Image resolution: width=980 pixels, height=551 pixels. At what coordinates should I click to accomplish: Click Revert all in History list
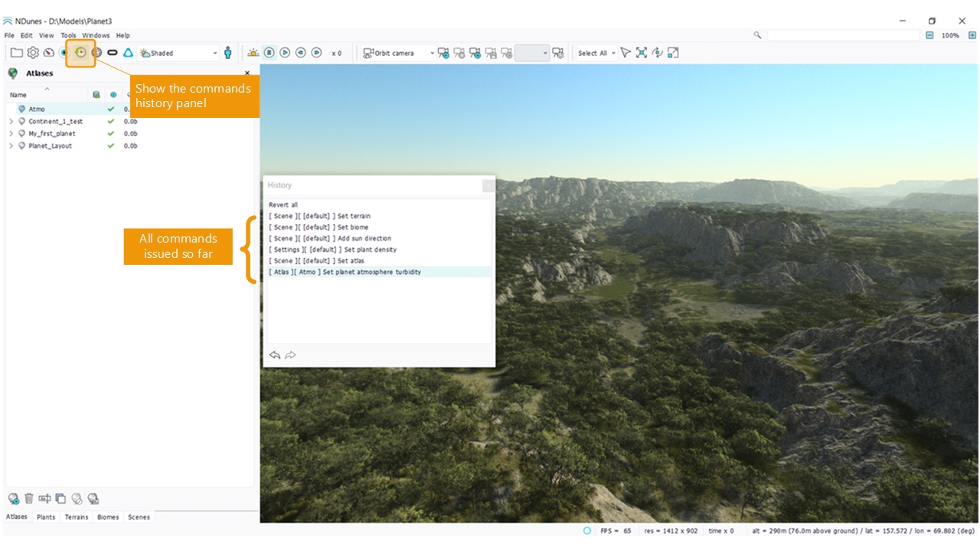283,205
